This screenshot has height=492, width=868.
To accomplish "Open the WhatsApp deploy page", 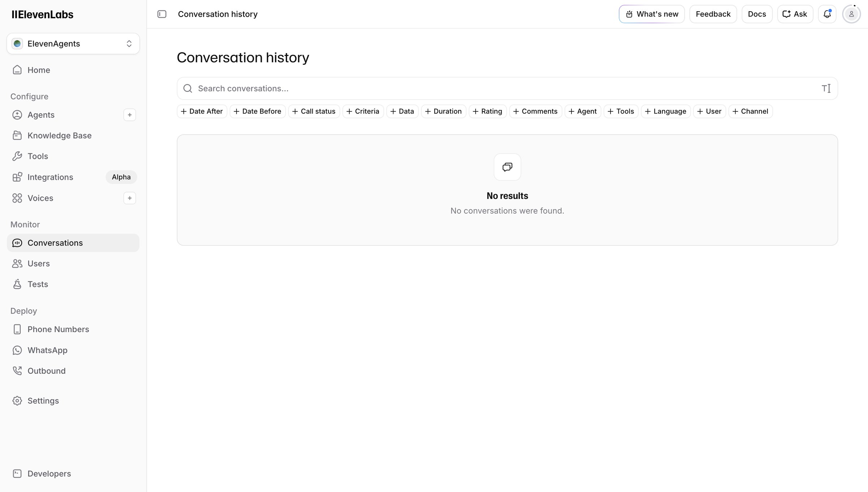I will 73,351.
